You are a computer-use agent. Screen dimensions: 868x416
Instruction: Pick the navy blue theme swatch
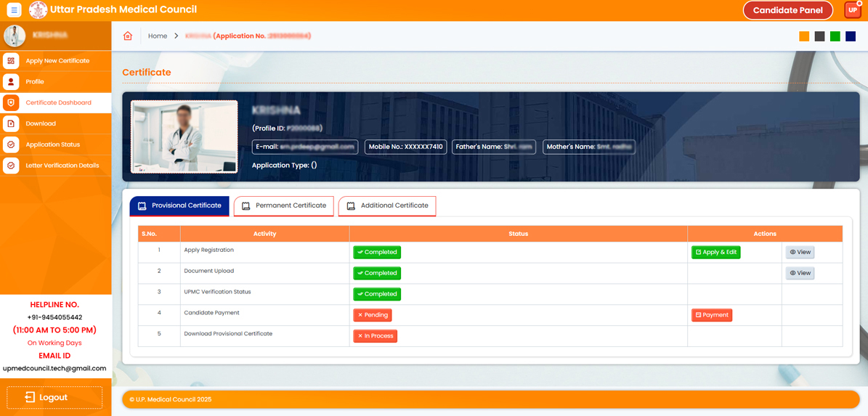pyautogui.click(x=851, y=36)
